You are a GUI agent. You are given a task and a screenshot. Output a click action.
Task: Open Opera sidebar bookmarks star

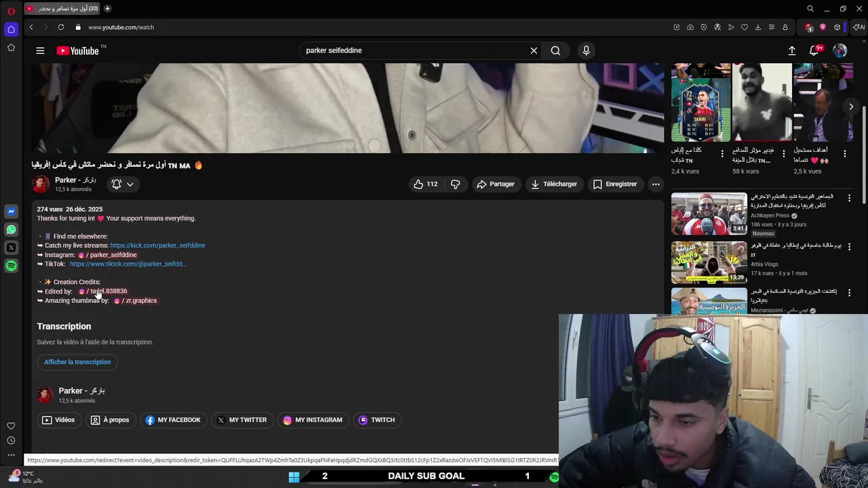click(11, 47)
